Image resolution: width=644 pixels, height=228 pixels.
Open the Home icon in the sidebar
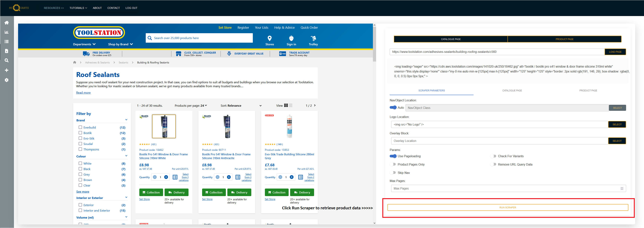pos(7,22)
